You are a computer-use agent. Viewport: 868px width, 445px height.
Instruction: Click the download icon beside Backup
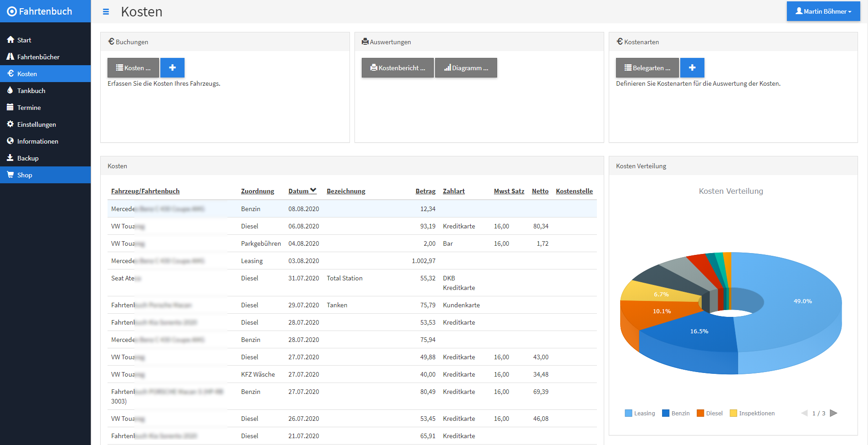(x=10, y=158)
